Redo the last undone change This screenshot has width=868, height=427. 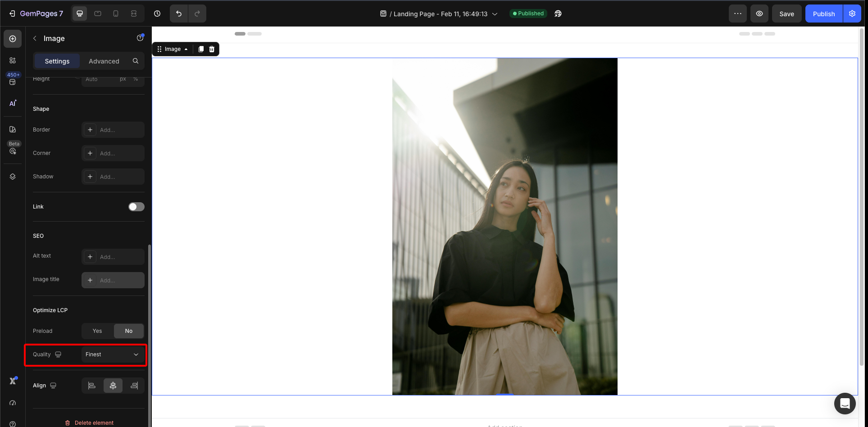(197, 14)
